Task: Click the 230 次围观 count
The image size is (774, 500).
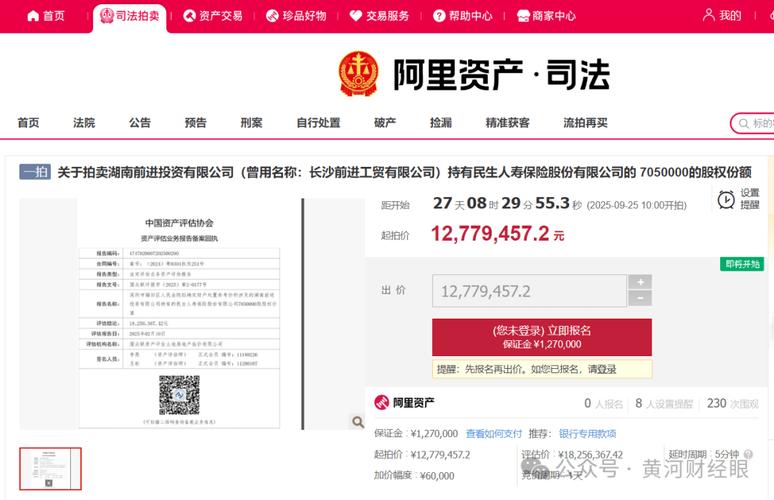Action: (733, 404)
